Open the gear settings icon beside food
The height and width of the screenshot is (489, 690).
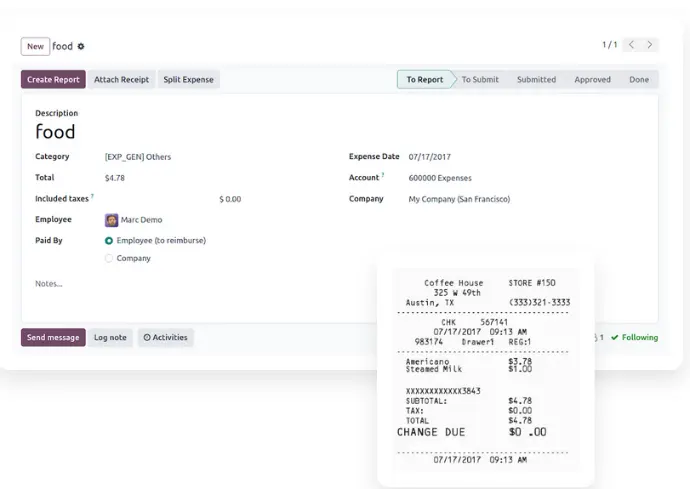point(82,47)
